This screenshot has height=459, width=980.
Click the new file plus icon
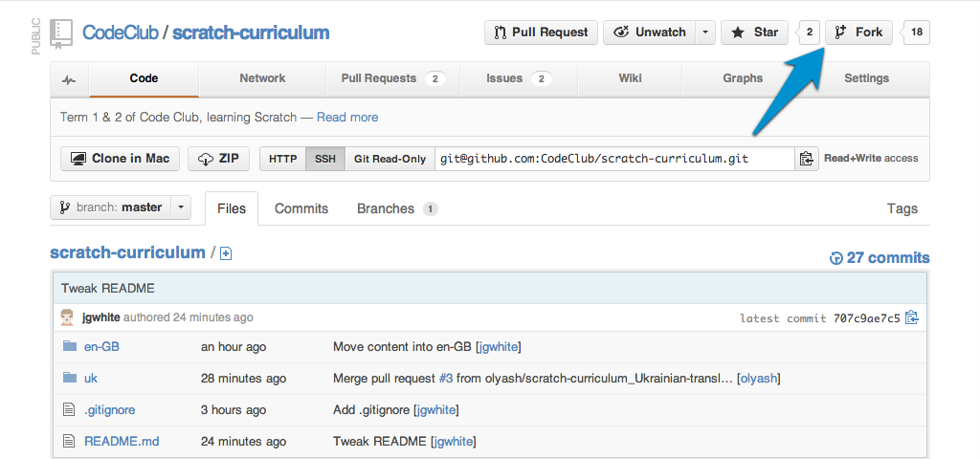pyautogui.click(x=226, y=253)
